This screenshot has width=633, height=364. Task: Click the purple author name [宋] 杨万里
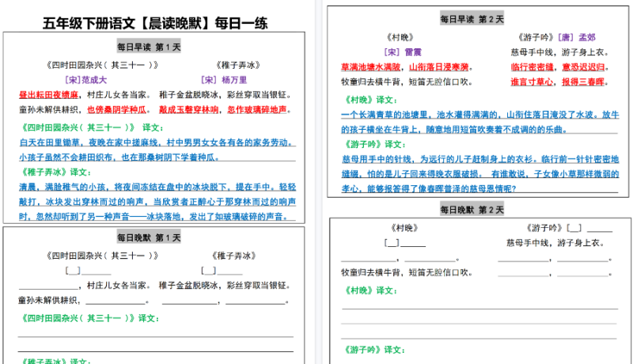click(224, 80)
